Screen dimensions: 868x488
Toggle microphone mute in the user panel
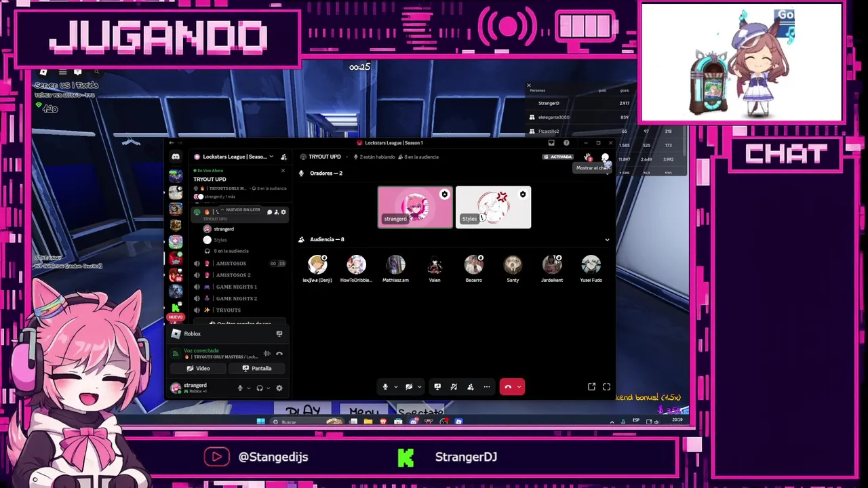(x=239, y=388)
